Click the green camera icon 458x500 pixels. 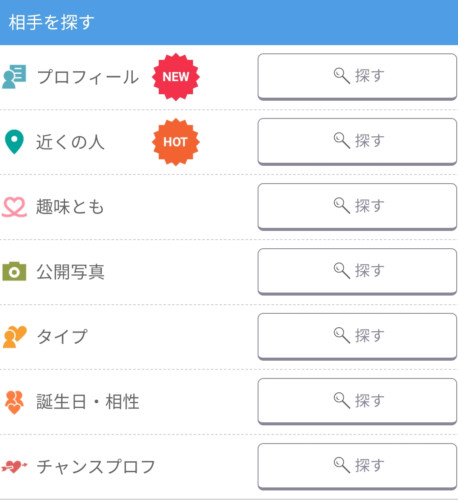pos(14,271)
